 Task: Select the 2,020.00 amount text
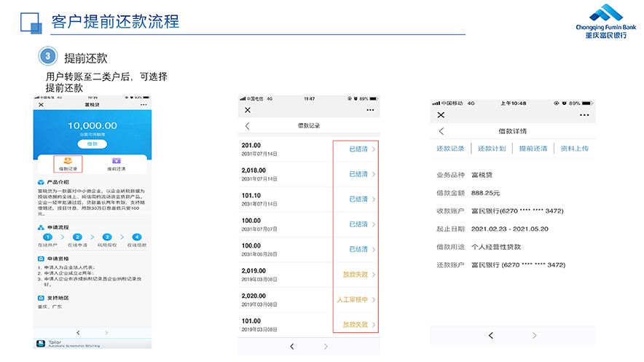click(x=254, y=296)
